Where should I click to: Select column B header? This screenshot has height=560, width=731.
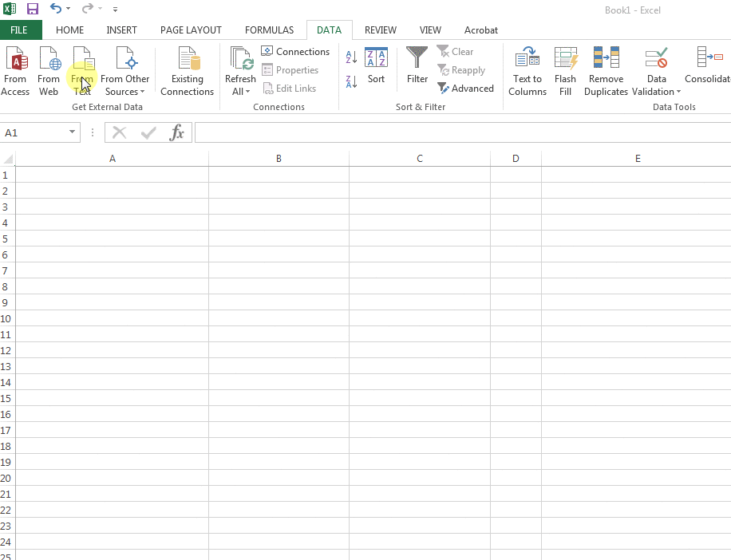coord(279,159)
